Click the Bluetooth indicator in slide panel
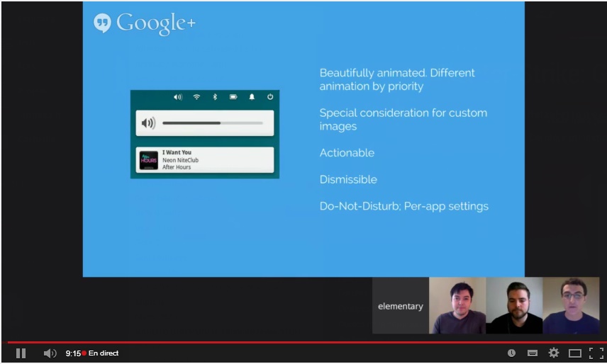 (x=215, y=97)
